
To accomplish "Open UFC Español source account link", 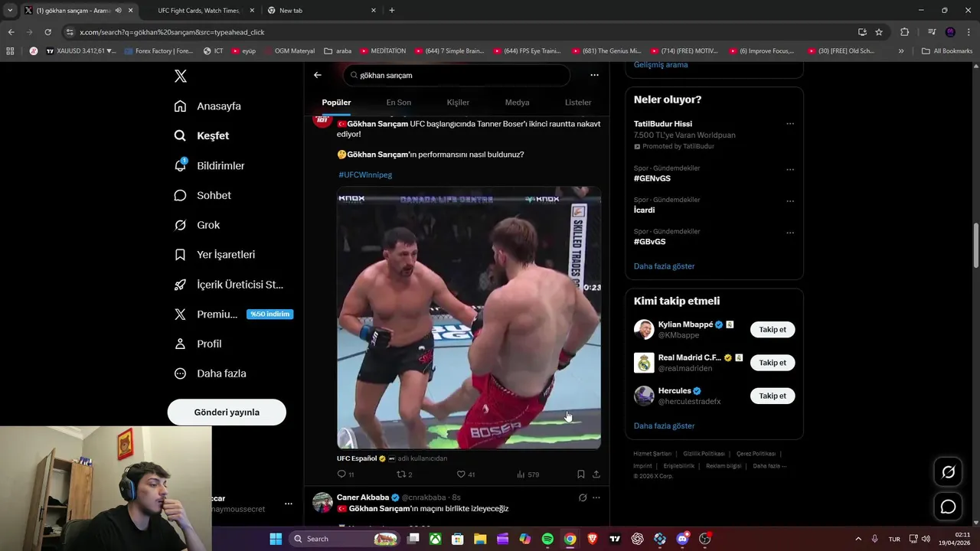I will pyautogui.click(x=357, y=458).
